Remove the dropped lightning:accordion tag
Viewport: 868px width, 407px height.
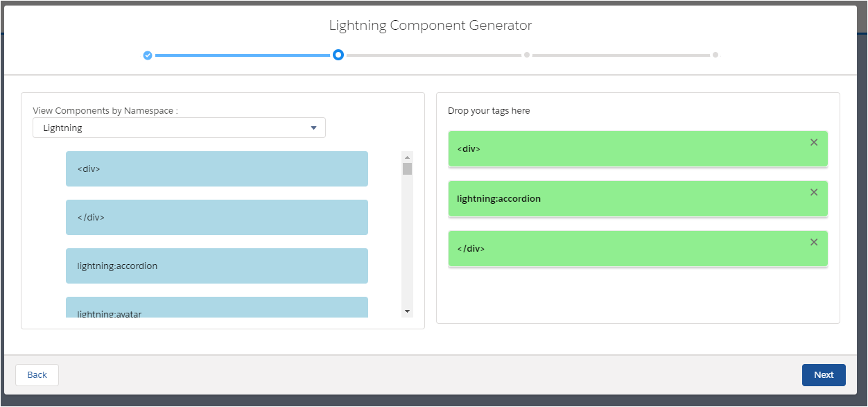(814, 192)
